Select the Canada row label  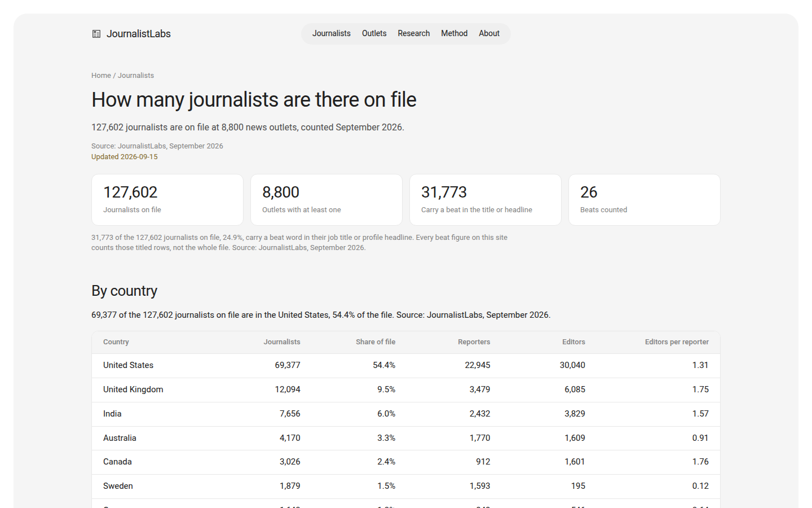coord(117,462)
